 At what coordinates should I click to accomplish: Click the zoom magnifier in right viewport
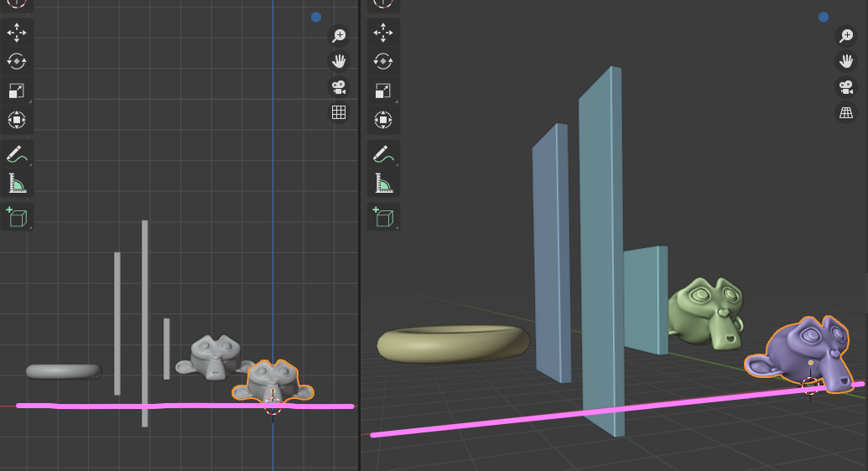(x=846, y=35)
